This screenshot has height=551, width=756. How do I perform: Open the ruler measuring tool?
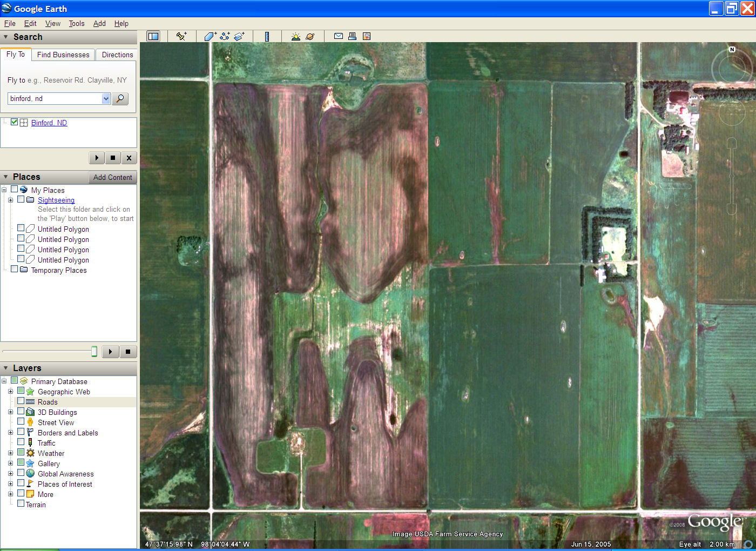[267, 36]
